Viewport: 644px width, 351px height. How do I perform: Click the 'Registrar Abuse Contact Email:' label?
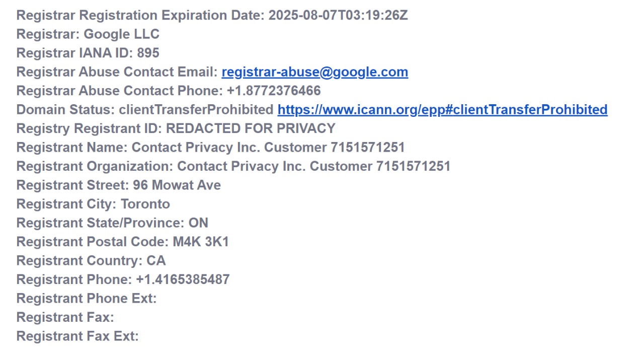[117, 72]
